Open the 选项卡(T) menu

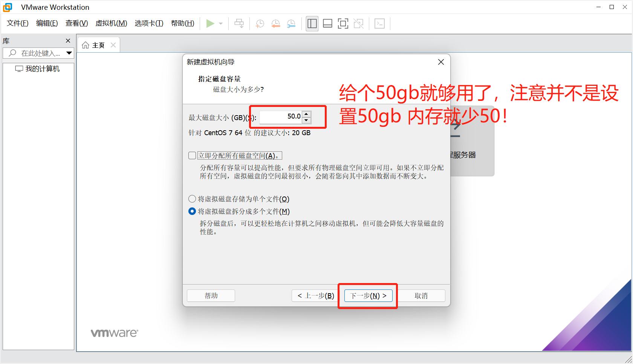[x=149, y=23]
